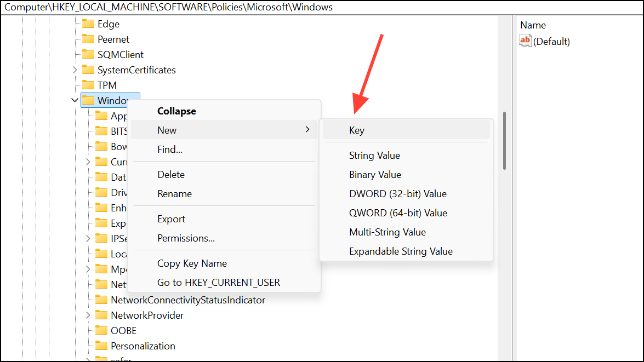Click the Edge folder icon
Image resolution: width=644 pixels, height=362 pixels.
[x=88, y=24]
